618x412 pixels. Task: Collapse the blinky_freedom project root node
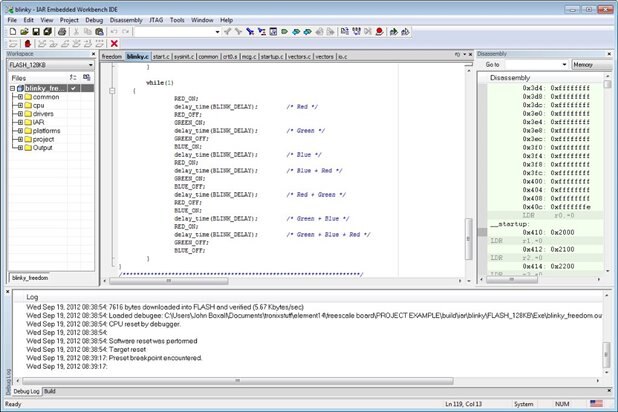12,88
